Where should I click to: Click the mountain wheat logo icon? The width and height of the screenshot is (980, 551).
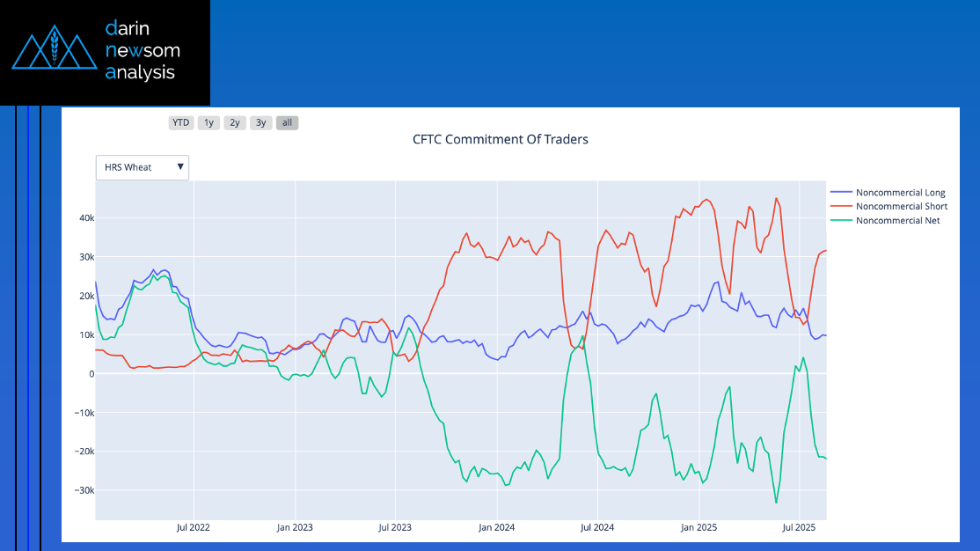[54, 52]
